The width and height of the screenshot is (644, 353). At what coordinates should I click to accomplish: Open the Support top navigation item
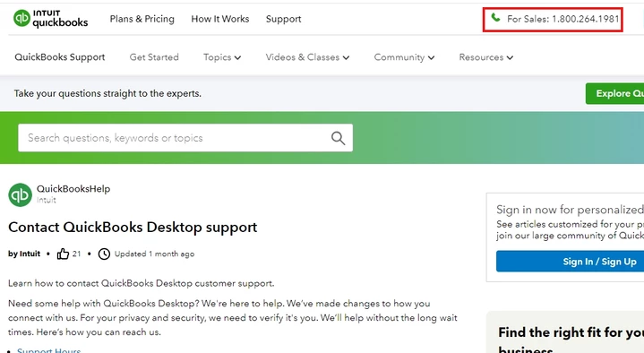[x=283, y=19]
